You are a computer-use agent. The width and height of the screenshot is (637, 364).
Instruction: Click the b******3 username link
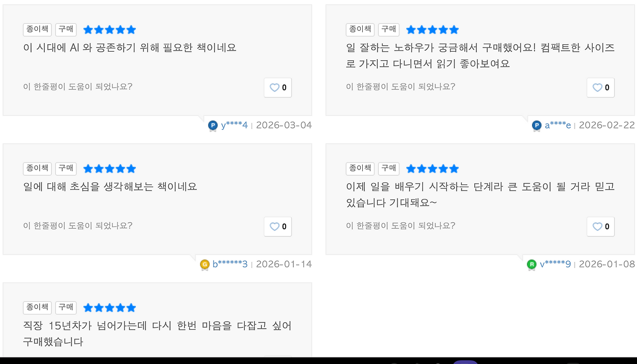point(229,264)
